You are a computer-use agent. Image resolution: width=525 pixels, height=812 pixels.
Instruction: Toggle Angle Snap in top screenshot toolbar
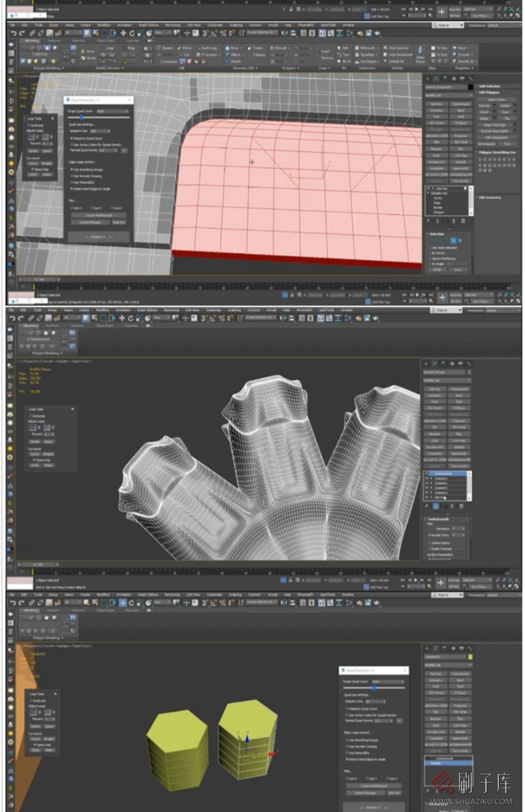pos(214,33)
